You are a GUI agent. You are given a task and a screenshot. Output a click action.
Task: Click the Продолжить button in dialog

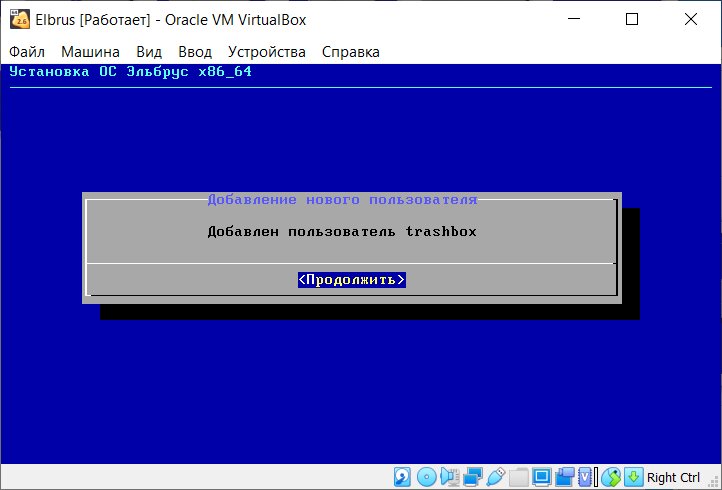pos(352,280)
